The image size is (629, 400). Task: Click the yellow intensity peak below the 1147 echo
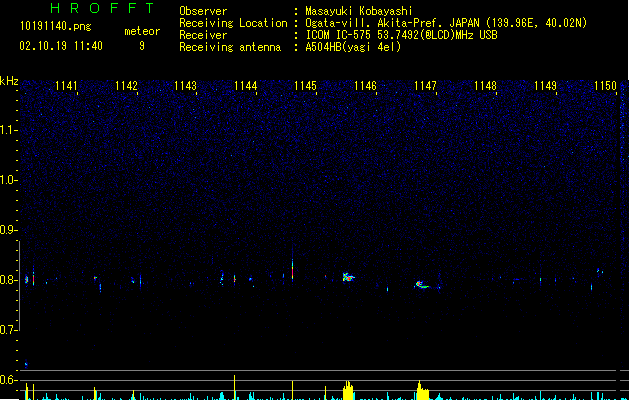coord(422,390)
